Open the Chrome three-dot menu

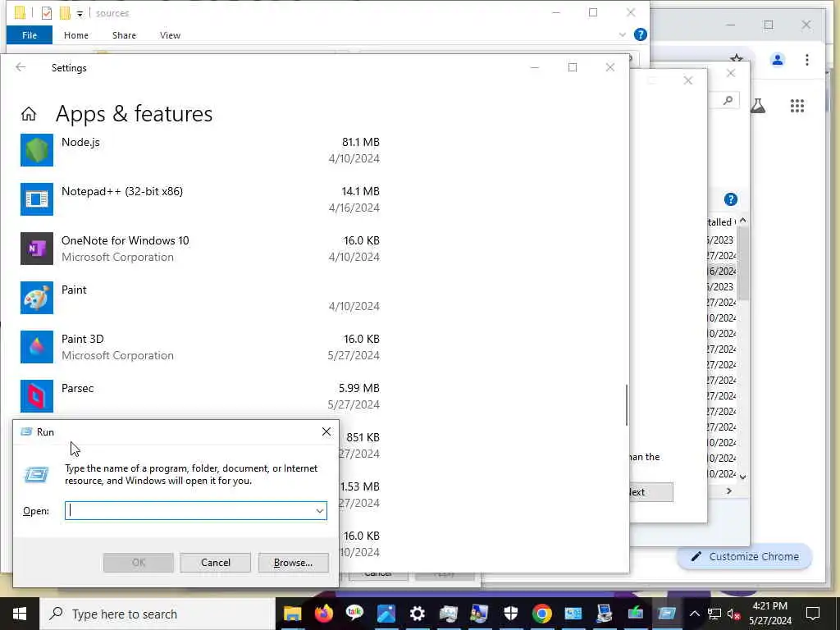tap(807, 59)
